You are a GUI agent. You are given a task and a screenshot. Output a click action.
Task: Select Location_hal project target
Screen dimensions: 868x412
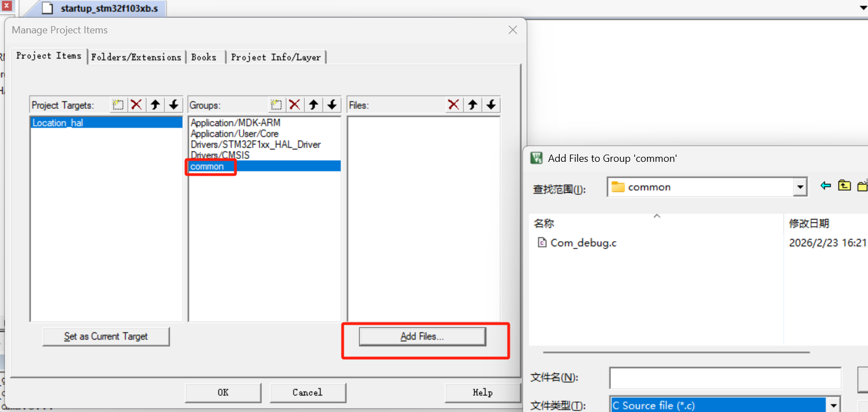tap(106, 122)
